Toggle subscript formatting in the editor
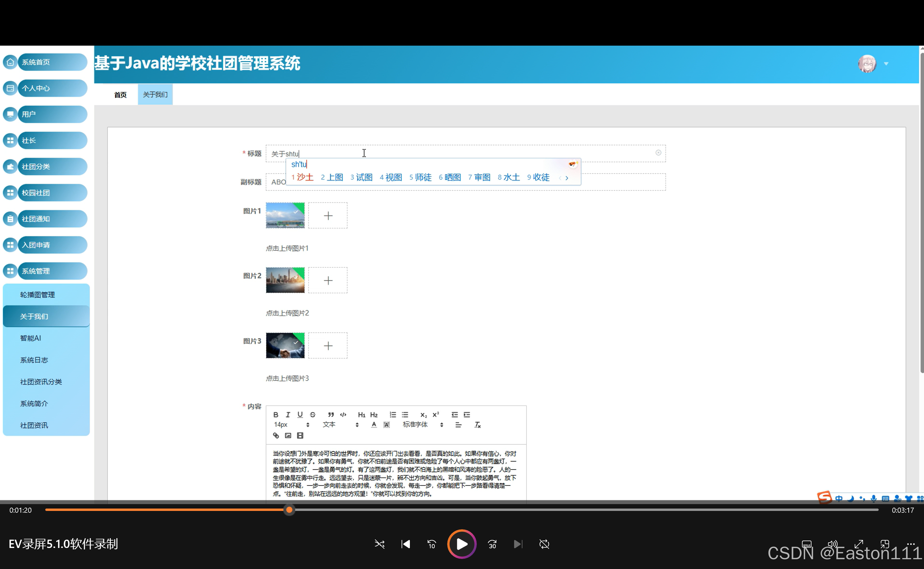 tap(423, 414)
